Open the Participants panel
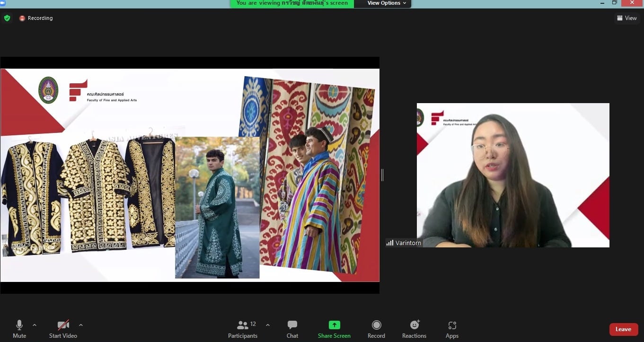 click(x=243, y=329)
